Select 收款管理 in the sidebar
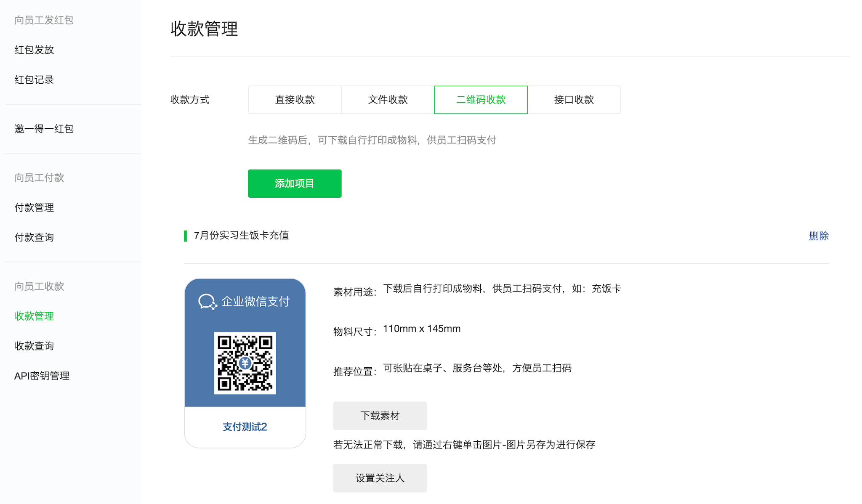Image resolution: width=862 pixels, height=504 pixels. click(x=34, y=316)
